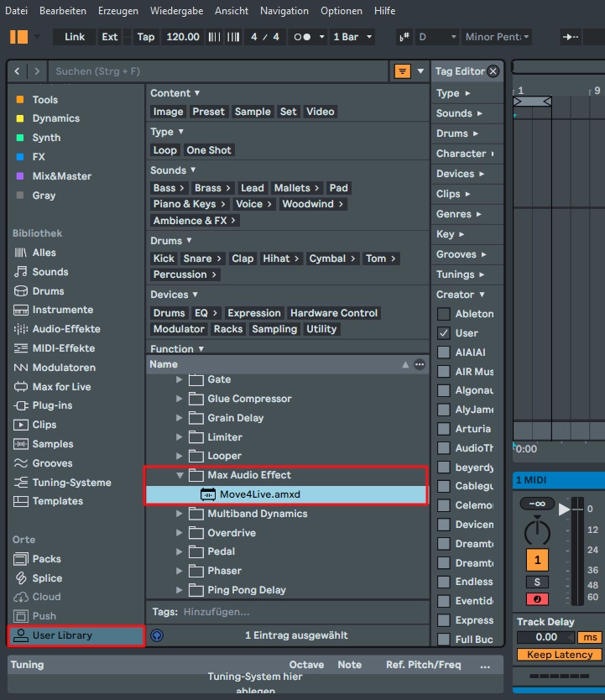Toggle the Endless creator checkbox
This screenshot has height=700, width=605.
(444, 582)
